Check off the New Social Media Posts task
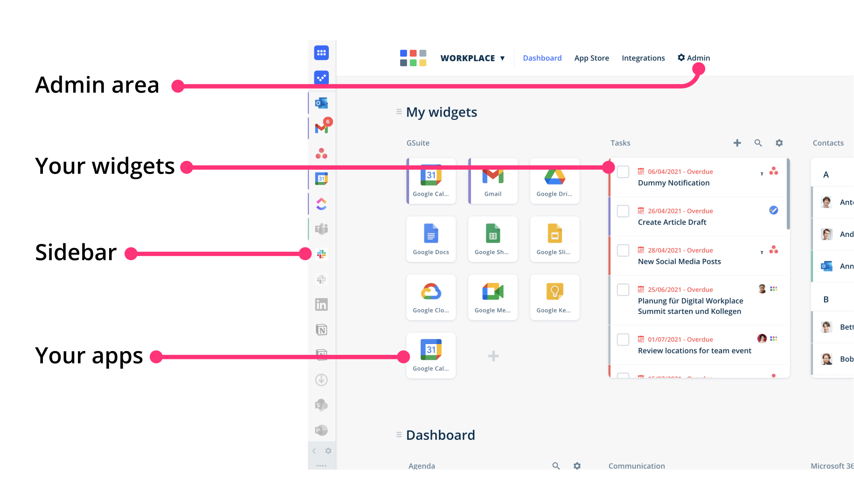The width and height of the screenshot is (854, 504). tap(623, 250)
